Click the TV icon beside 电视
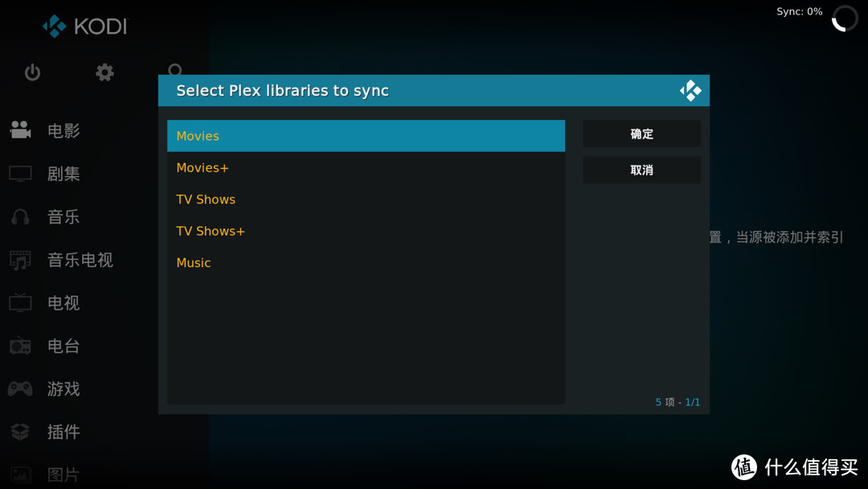 pyautogui.click(x=20, y=303)
